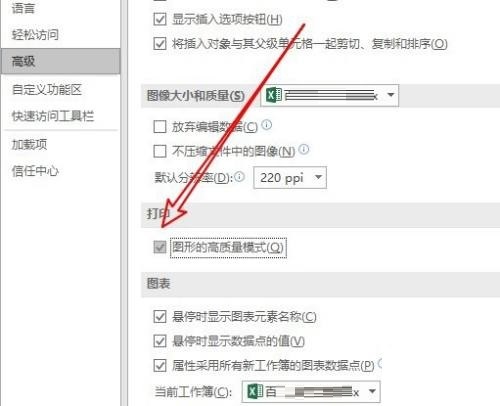Screen dimensions: 500x406
Task: Go to 信任中心 settings
Action: click(x=35, y=171)
